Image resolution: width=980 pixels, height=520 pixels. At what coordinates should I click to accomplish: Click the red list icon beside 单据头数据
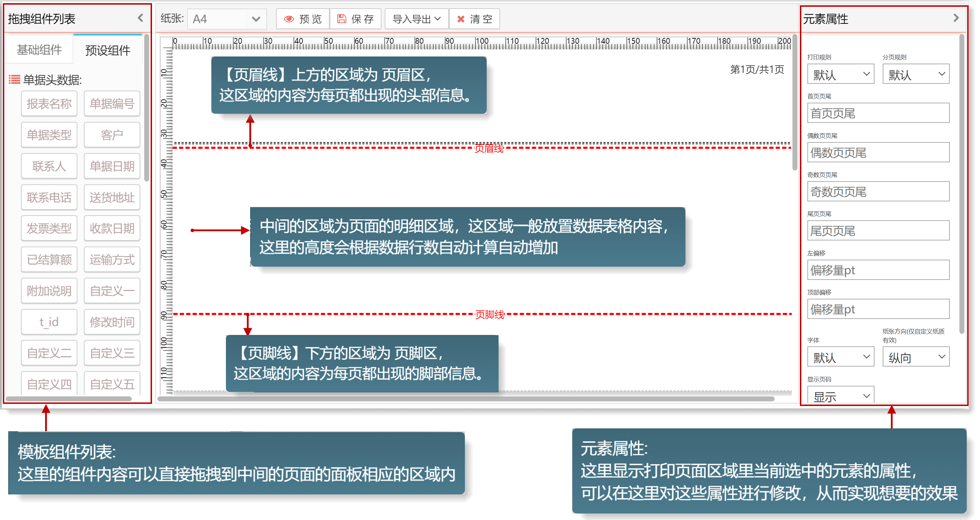(x=15, y=80)
